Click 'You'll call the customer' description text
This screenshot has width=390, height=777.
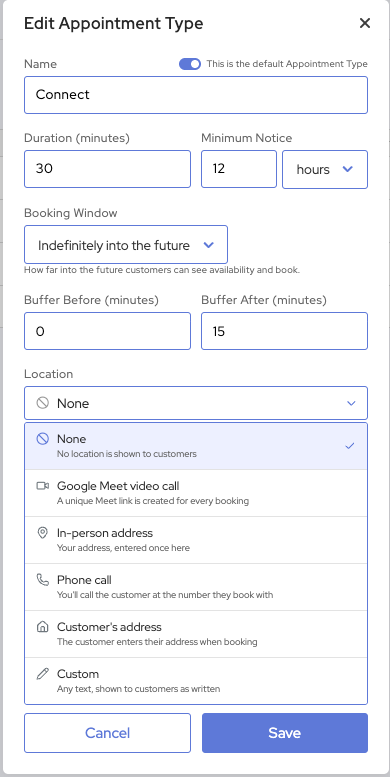pyautogui.click(x=165, y=595)
